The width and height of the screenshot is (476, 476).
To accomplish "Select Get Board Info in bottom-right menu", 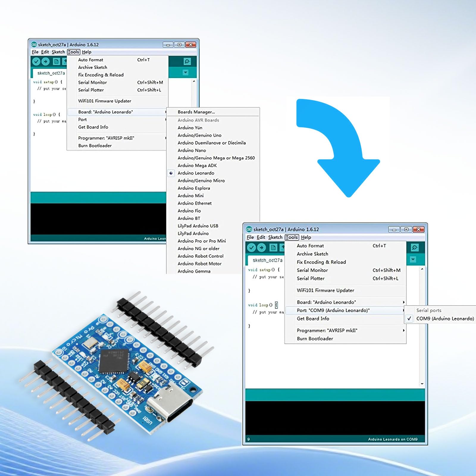I will click(x=345, y=319).
